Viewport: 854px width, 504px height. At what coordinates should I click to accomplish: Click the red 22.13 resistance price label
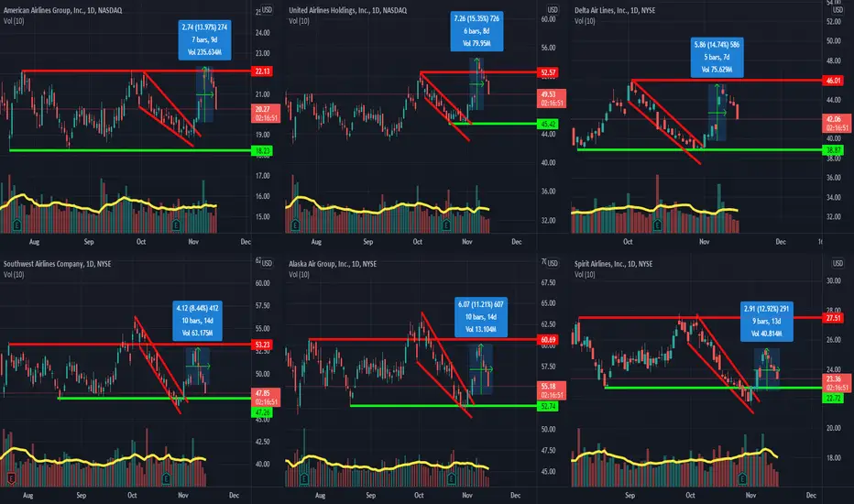click(262, 71)
